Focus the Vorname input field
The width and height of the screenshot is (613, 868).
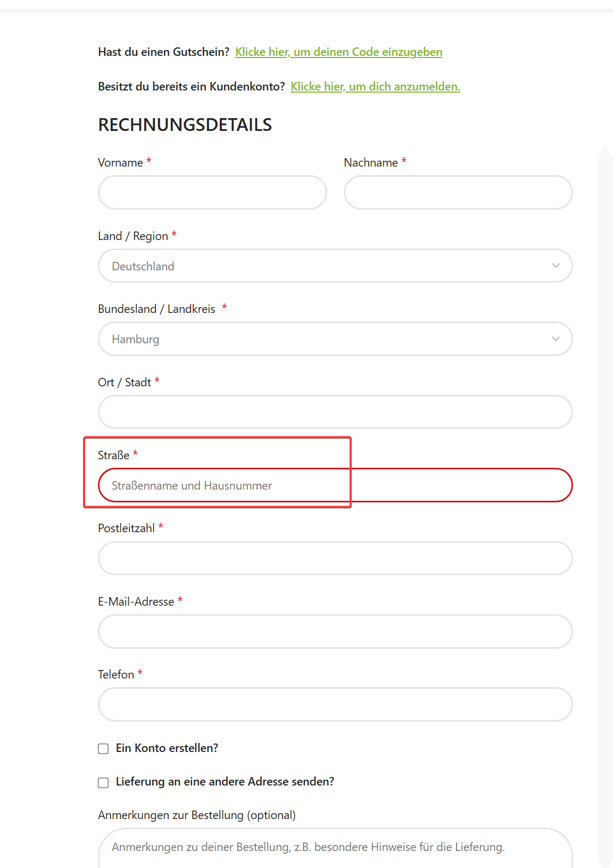coord(212,193)
